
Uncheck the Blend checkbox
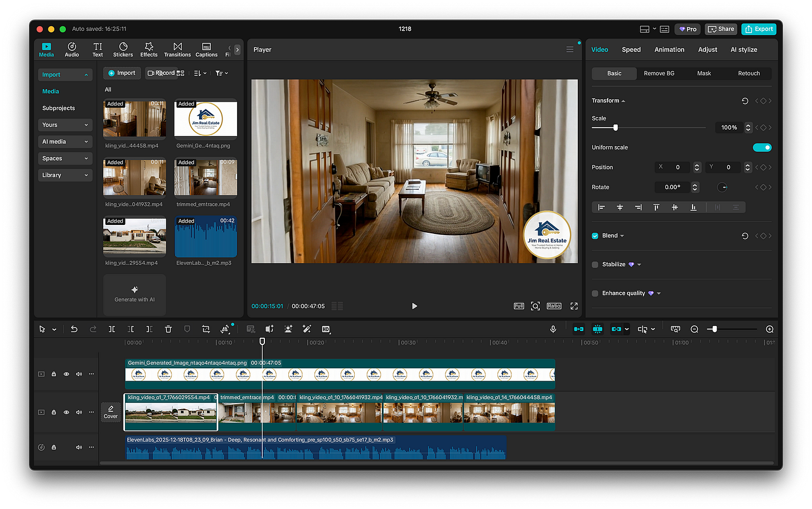tap(594, 235)
